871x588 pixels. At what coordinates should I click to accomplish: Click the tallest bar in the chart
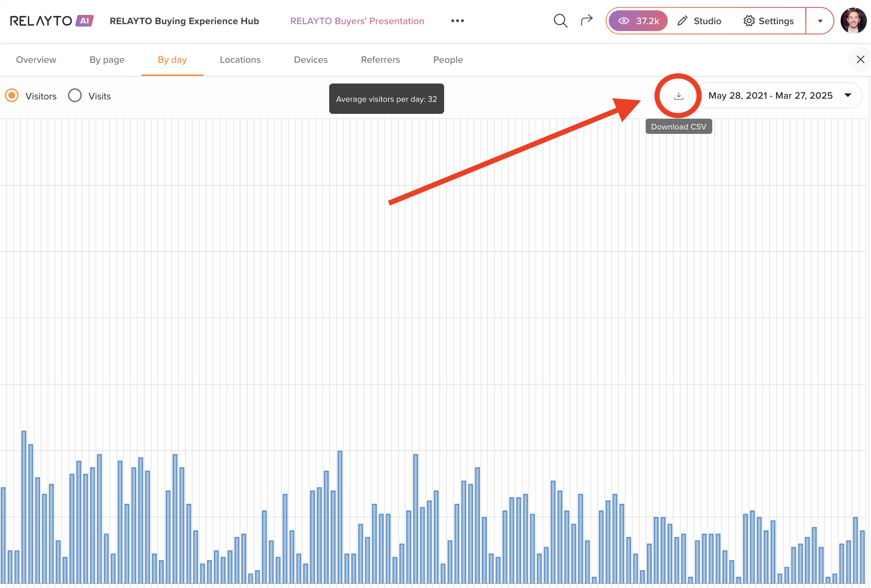pyautogui.click(x=23, y=506)
